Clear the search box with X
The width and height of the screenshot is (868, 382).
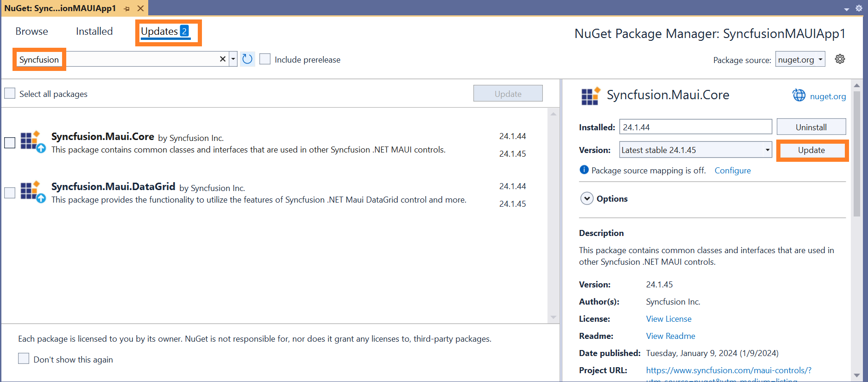tap(222, 59)
